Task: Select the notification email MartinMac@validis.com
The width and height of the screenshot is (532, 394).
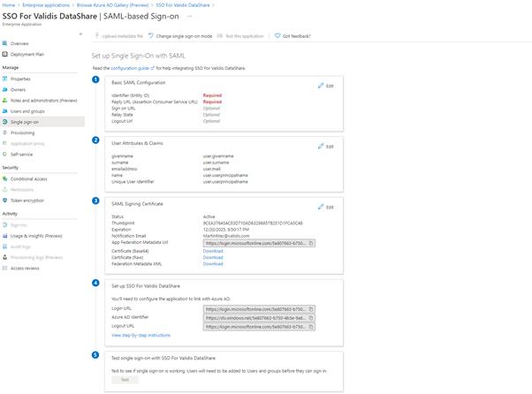Action: pos(226,236)
